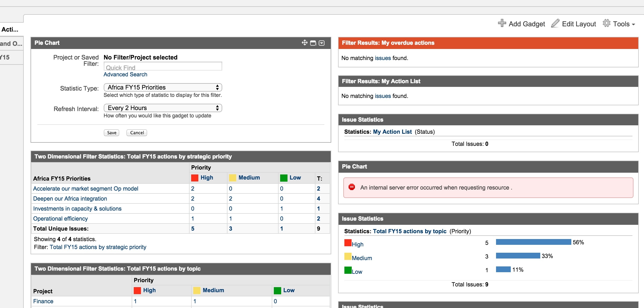Click the red error icon in Pie Chart
Image resolution: width=644 pixels, height=308 pixels.
[x=352, y=187]
